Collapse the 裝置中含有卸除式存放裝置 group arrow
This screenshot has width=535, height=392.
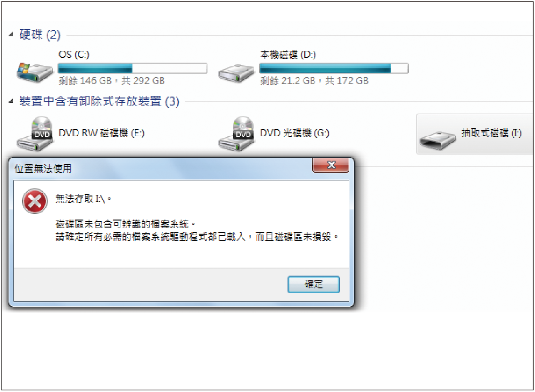click(x=11, y=101)
